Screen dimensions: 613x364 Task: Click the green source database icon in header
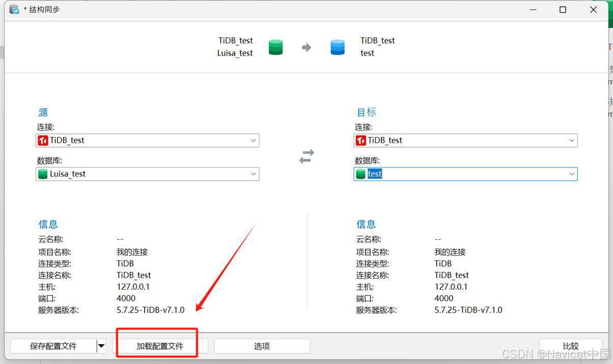(276, 47)
